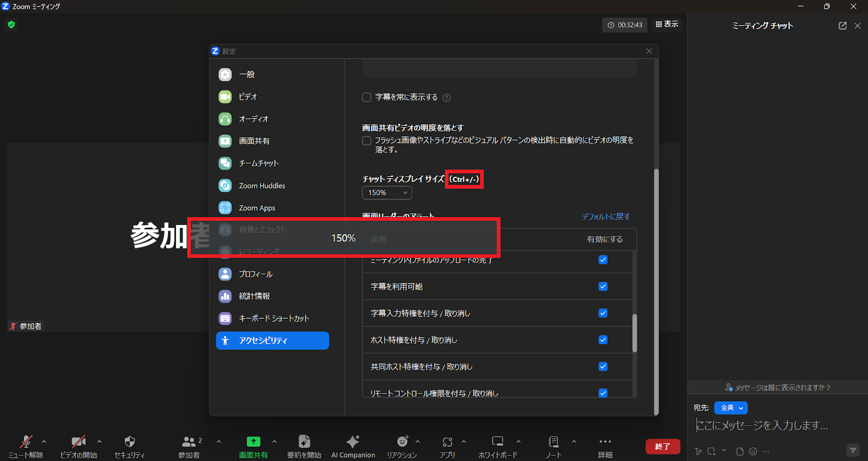Click the Unmute microphone icon
Screen dimensions: 868x461
[x=25, y=441]
